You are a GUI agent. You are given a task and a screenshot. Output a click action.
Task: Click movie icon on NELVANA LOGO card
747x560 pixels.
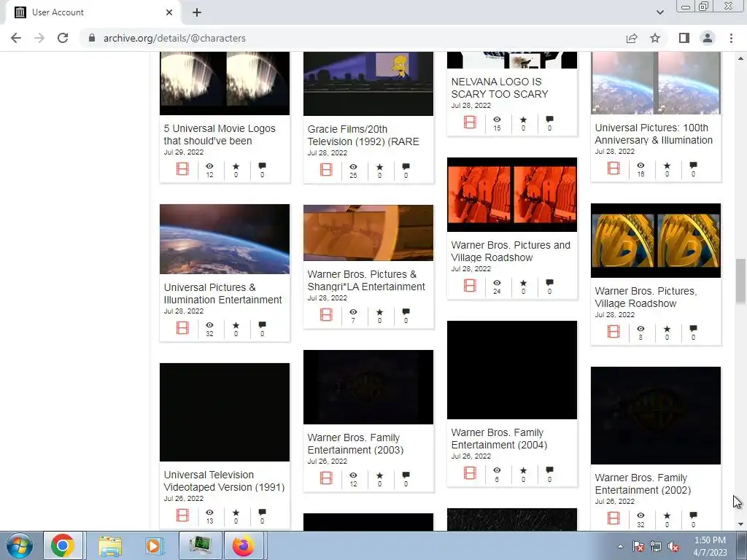(470, 122)
